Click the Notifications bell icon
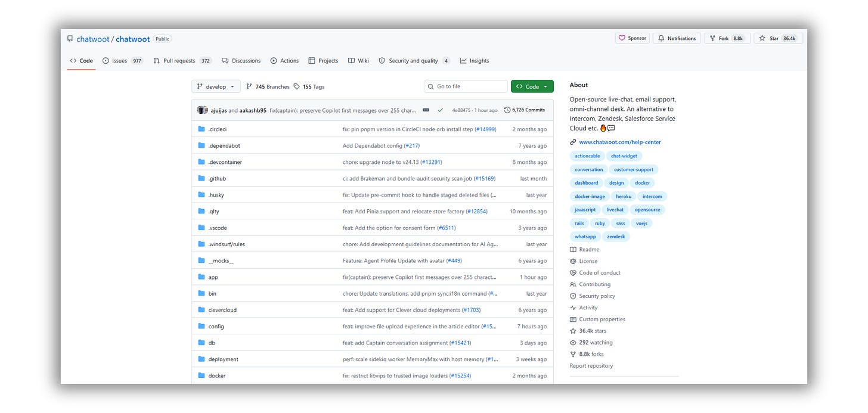Screen dimensions: 868x413 coord(662,38)
